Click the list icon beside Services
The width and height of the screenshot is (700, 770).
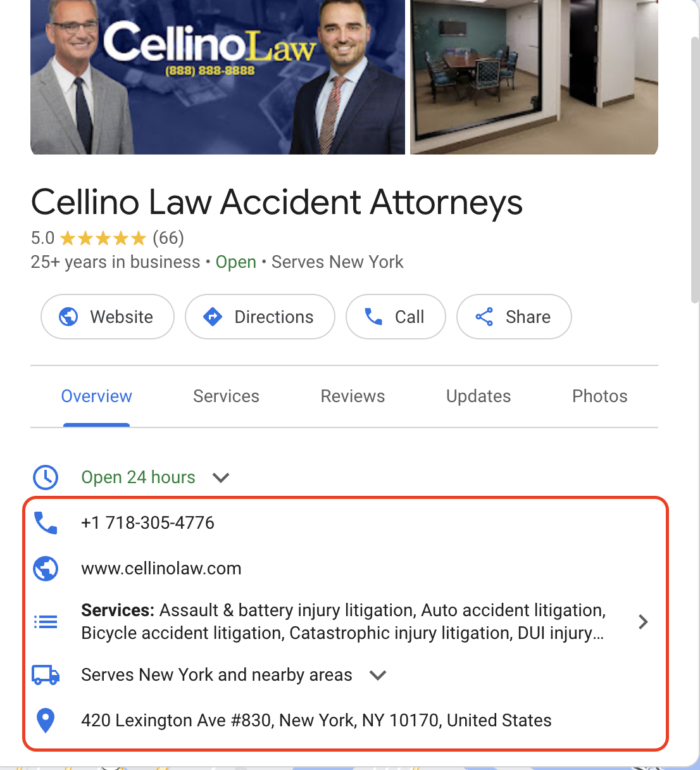click(46, 622)
